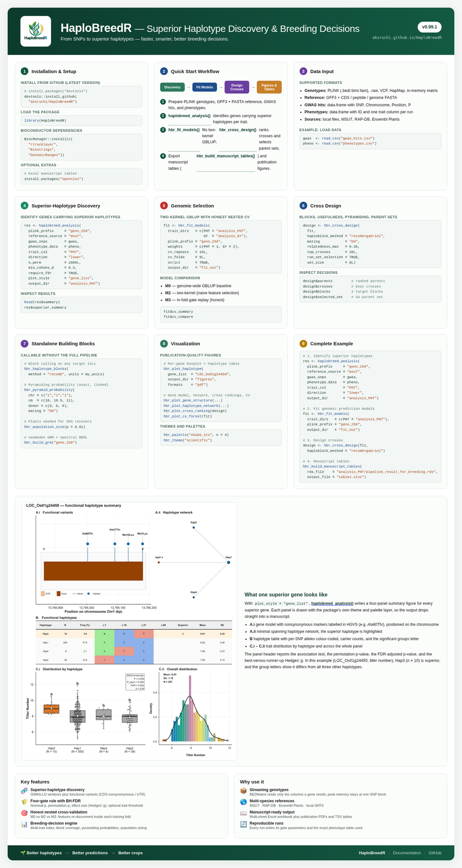The height and width of the screenshot is (868, 462).
Task: Click the HaploBreedR logo in the header
Action: coord(35,31)
